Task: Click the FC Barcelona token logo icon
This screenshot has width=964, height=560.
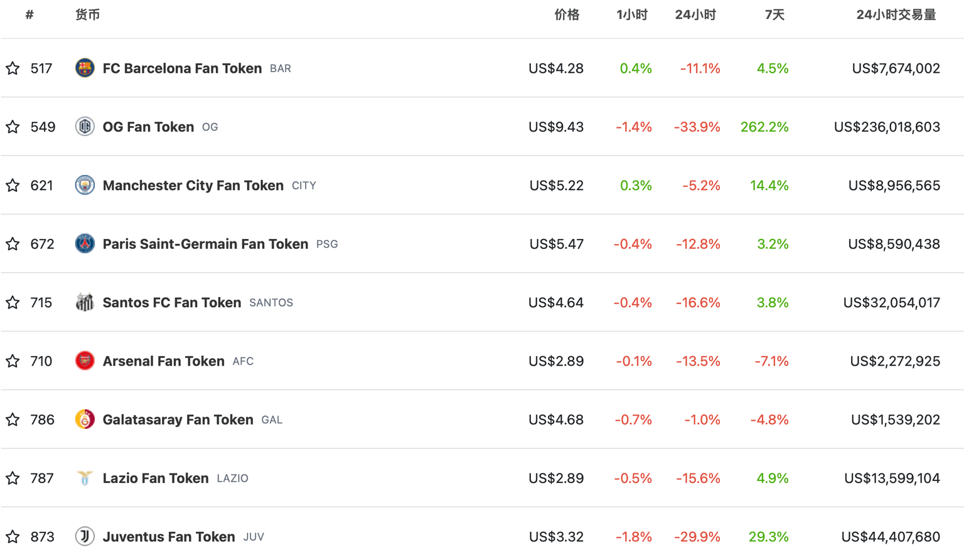Action: (85, 68)
